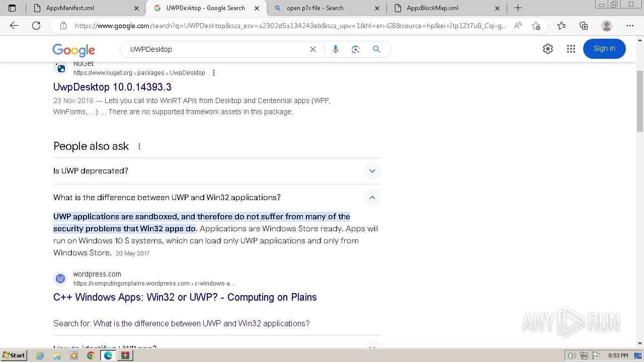Open Edge Settings and more menu

point(629,26)
